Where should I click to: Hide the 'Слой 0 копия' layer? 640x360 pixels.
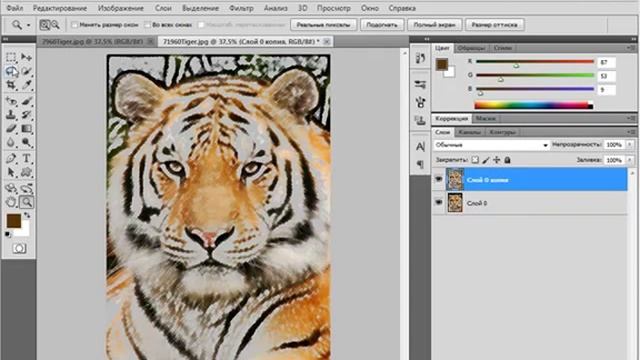(439, 179)
